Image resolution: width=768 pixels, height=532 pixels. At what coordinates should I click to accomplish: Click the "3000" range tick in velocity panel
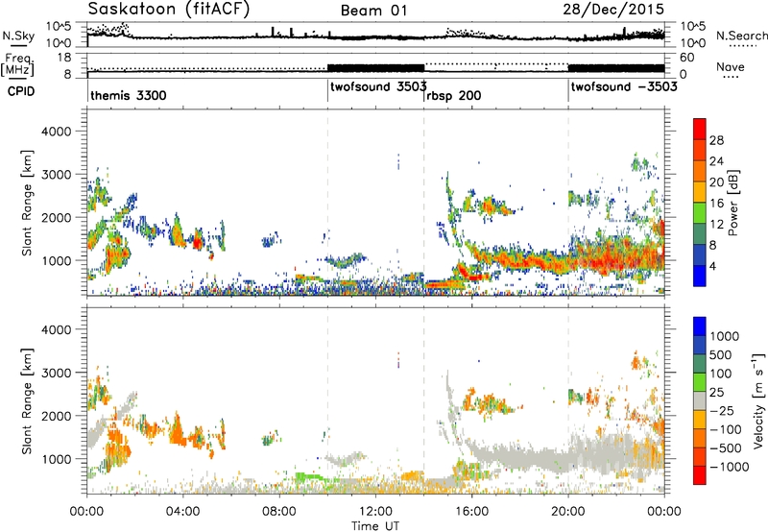55,373
